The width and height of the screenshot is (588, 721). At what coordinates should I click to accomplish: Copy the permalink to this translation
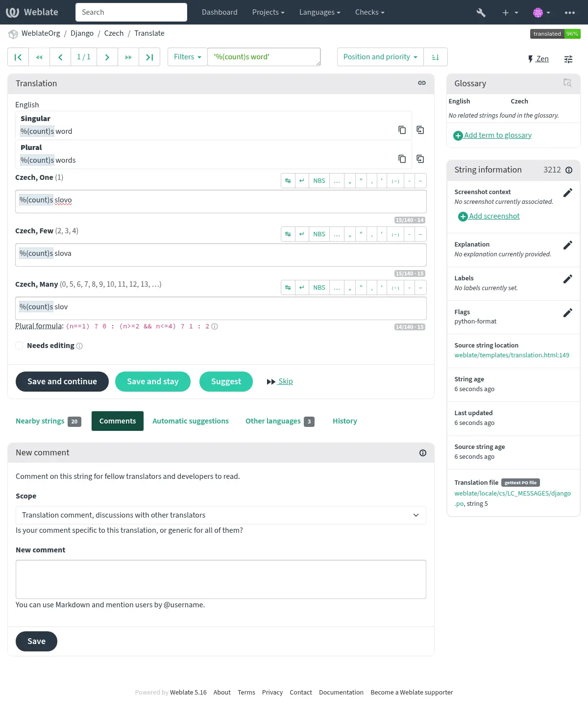pos(421,83)
